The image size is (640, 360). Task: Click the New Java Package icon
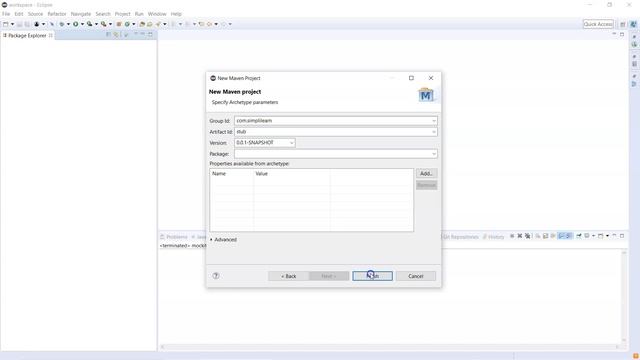(x=119, y=24)
